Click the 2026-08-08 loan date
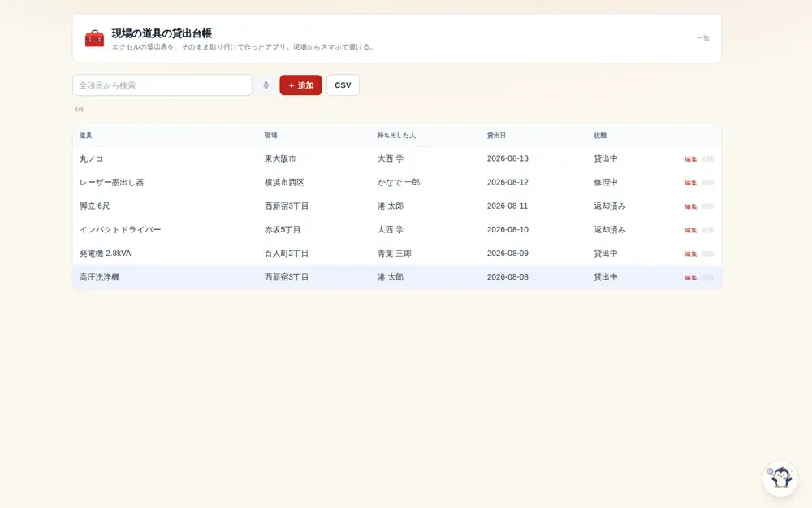This screenshot has width=812, height=508. 508,277
